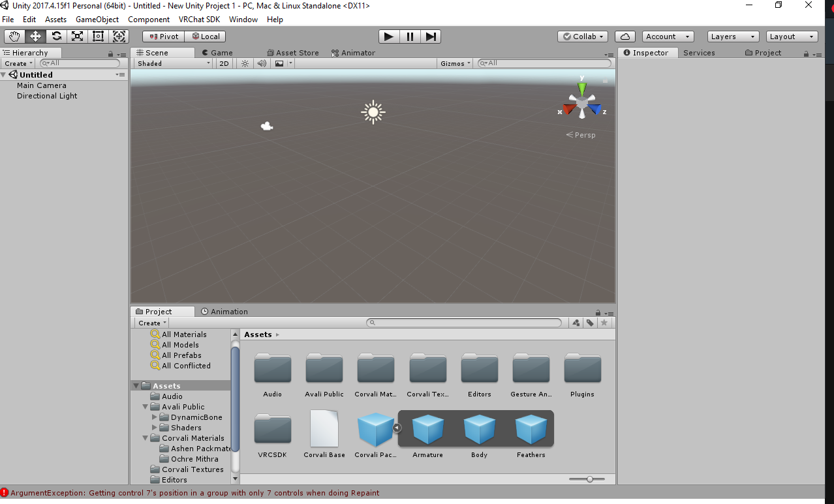Viewport: 834px width, 504px height.
Task: Toggle Persp projection mode label
Action: tap(581, 135)
